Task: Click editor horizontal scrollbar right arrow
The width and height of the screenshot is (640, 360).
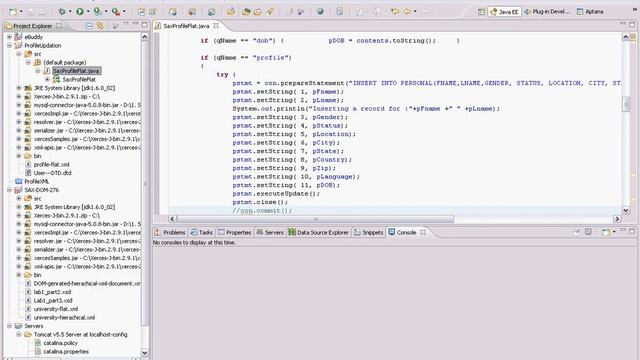Action: click(x=617, y=219)
